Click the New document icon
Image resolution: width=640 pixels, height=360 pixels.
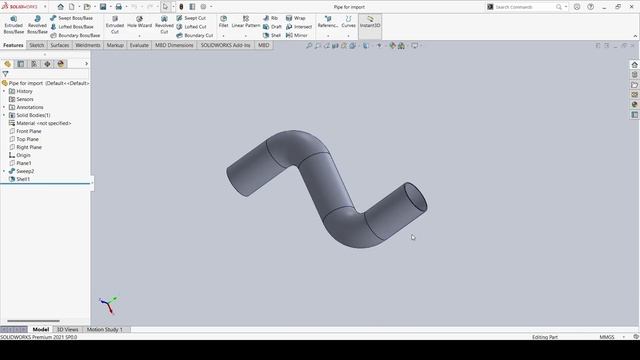pos(71,7)
